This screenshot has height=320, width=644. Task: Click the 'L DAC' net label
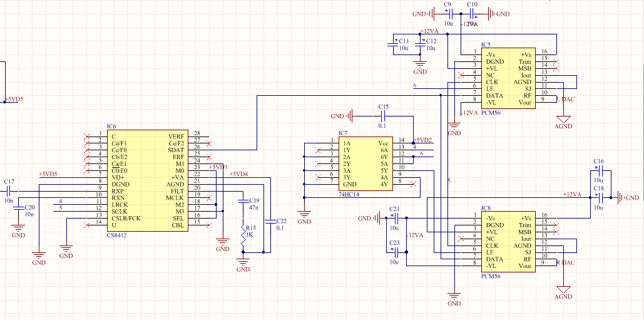tap(566, 99)
